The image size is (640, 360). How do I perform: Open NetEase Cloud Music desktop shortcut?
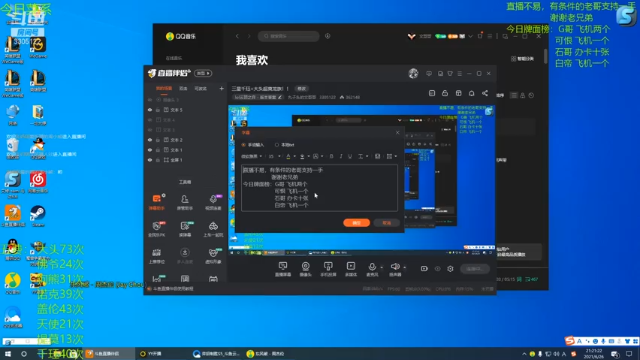(x=38, y=182)
